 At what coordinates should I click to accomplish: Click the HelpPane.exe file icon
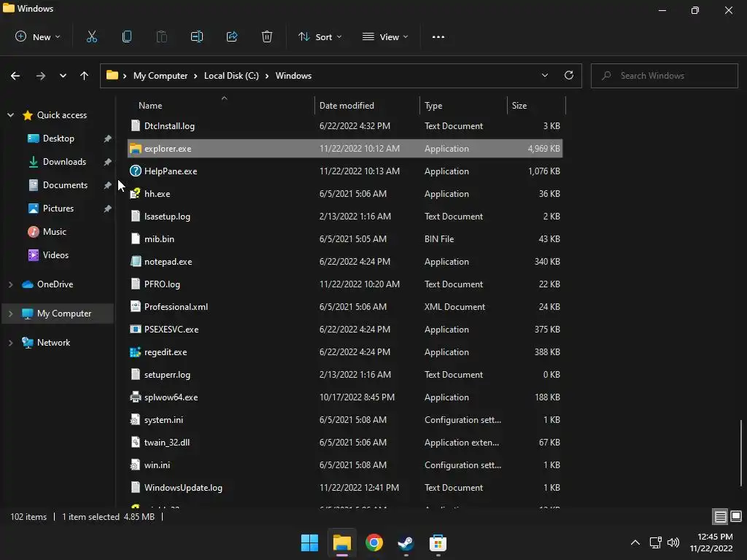tap(136, 171)
